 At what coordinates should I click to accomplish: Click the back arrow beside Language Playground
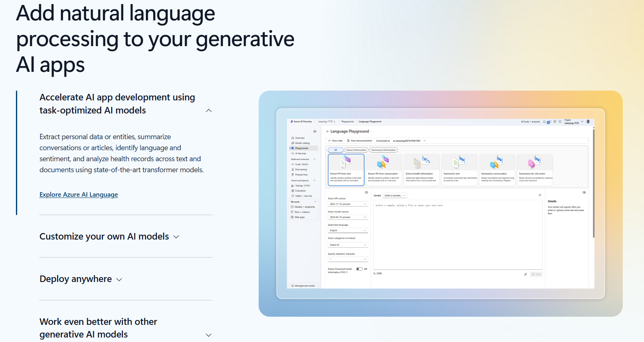(328, 131)
